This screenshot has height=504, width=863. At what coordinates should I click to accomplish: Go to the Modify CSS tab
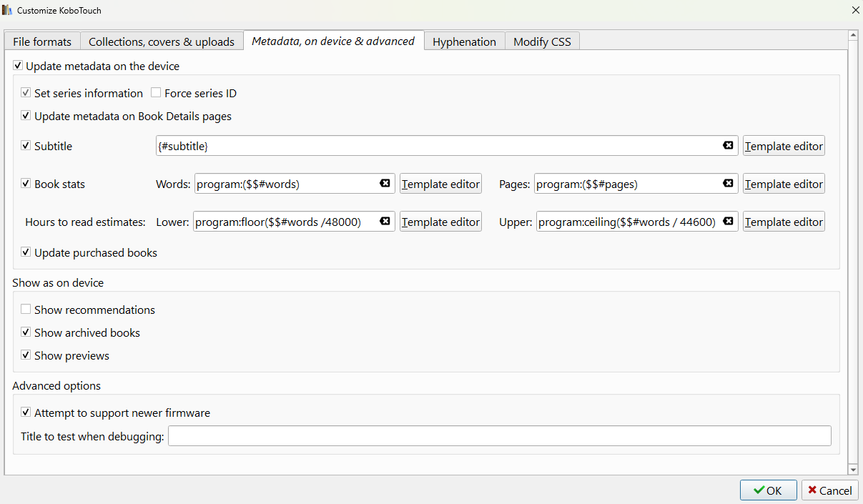tap(542, 41)
